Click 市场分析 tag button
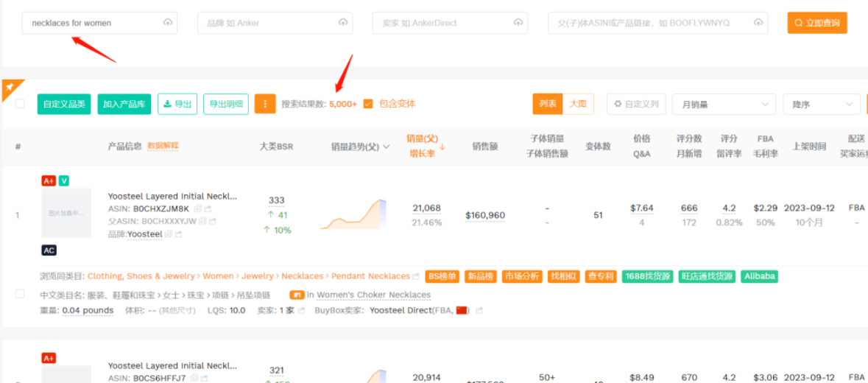 tap(522, 277)
